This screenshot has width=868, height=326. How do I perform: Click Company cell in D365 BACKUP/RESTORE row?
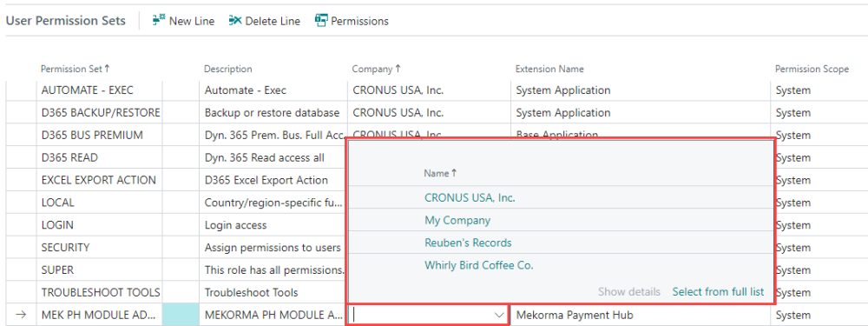[429, 112]
